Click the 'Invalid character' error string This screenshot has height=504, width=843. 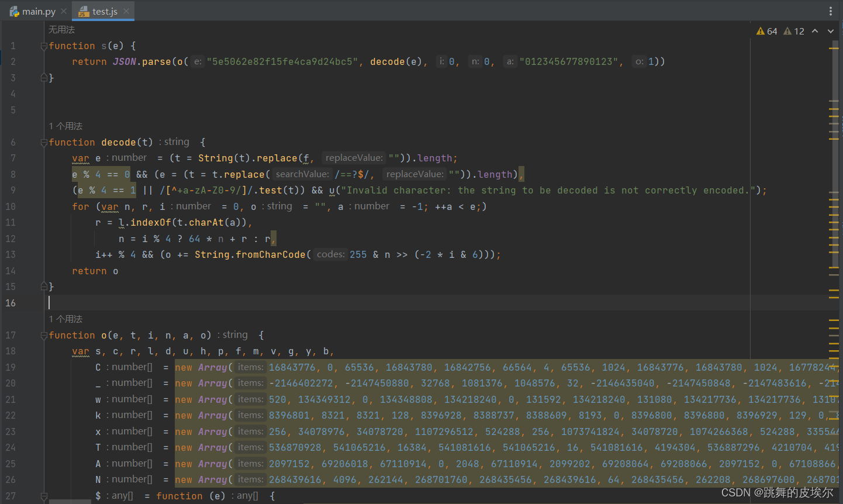coord(548,190)
